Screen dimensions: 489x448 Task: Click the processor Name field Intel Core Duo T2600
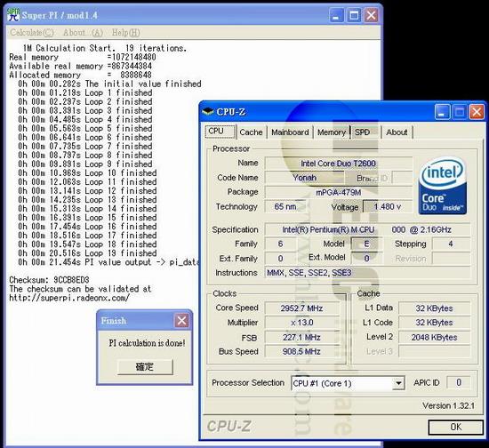tap(339, 163)
